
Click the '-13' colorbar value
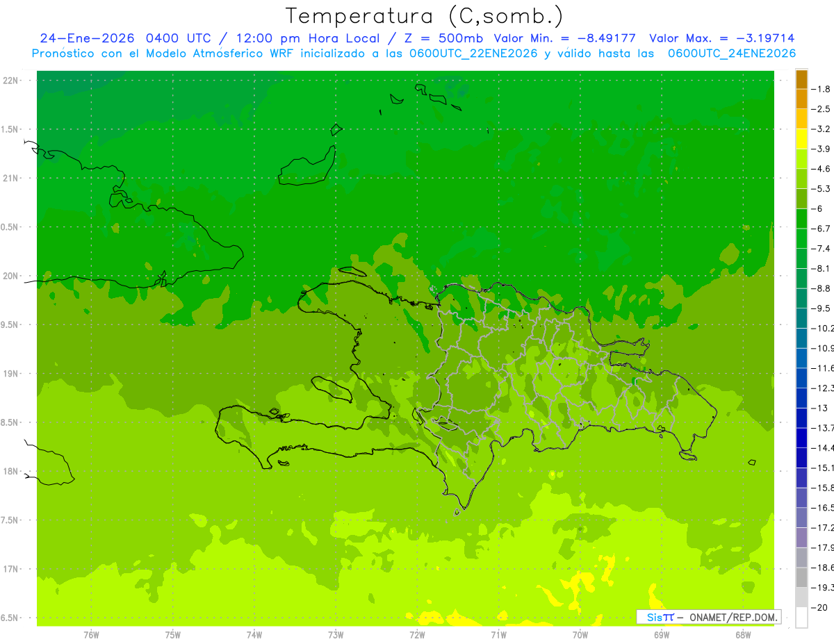[821, 408]
